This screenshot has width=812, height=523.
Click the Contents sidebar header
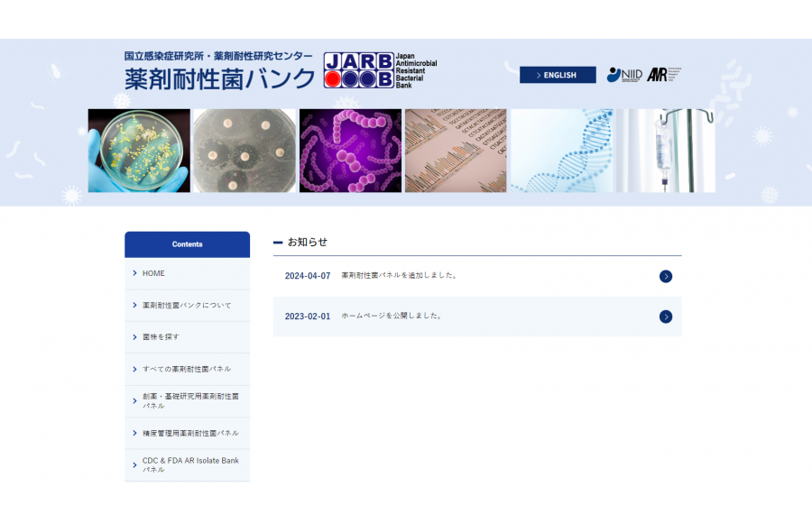click(x=187, y=244)
